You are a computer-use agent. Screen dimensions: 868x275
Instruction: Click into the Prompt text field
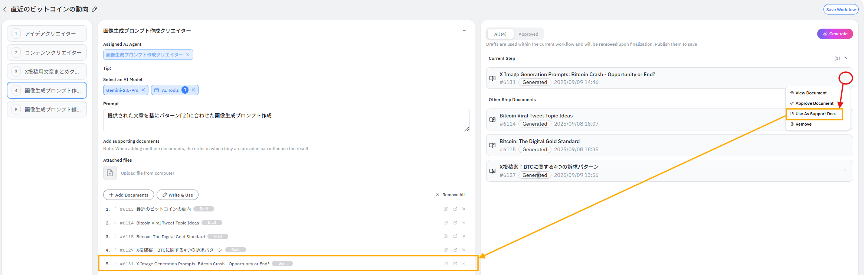pos(286,120)
